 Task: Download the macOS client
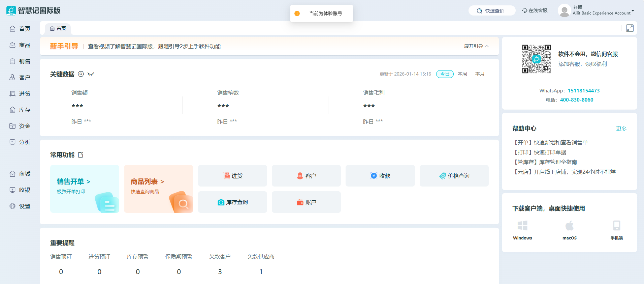(x=569, y=230)
